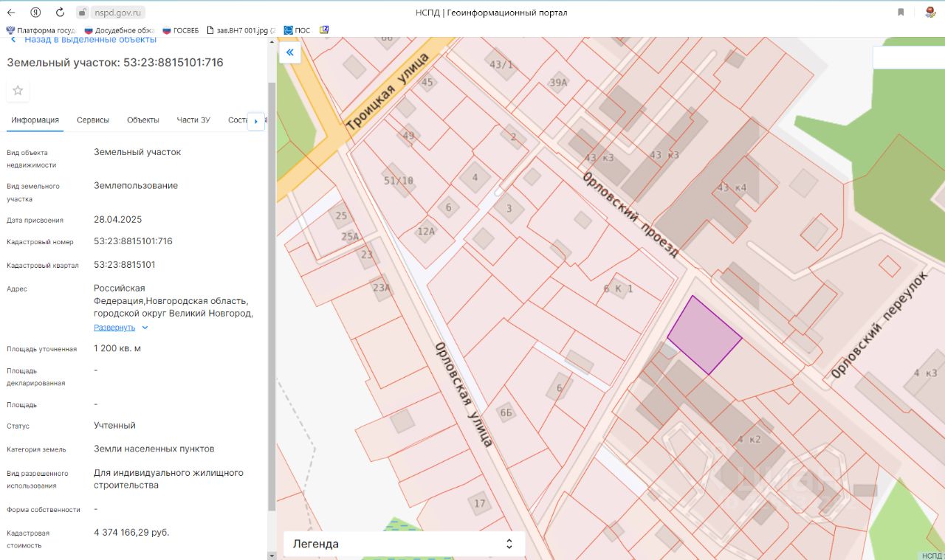The width and height of the screenshot is (945, 560).
Task: Click the lock icon in the address bar
Action: pyautogui.click(x=83, y=13)
